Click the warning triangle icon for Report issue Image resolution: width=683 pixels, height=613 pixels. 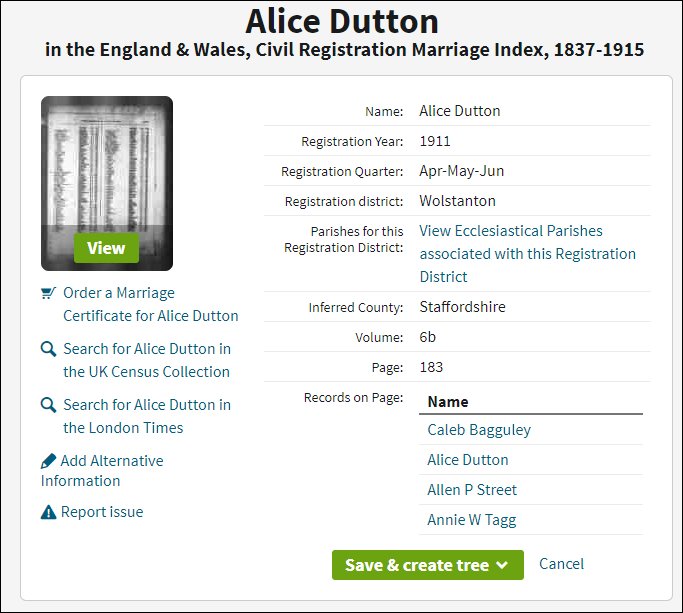click(48, 512)
